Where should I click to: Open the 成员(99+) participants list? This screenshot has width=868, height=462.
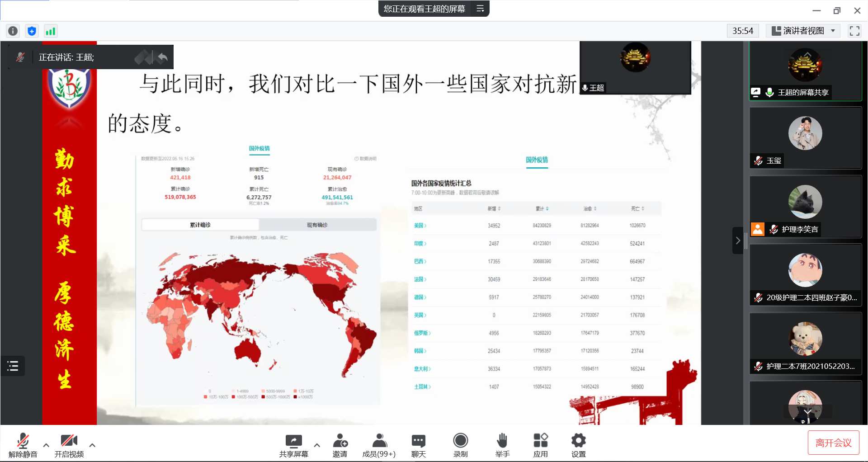pyautogui.click(x=379, y=445)
